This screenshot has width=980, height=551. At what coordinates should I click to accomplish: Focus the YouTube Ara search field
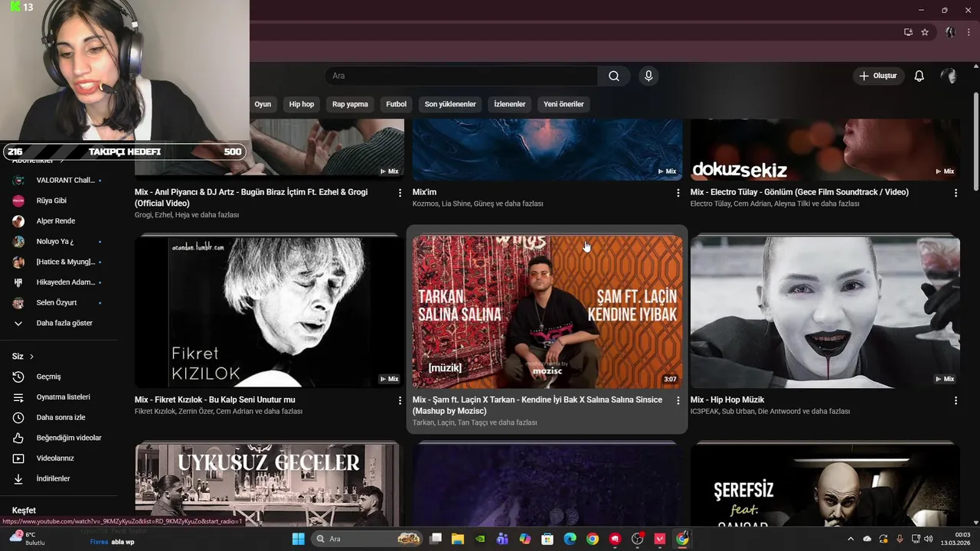(x=462, y=76)
